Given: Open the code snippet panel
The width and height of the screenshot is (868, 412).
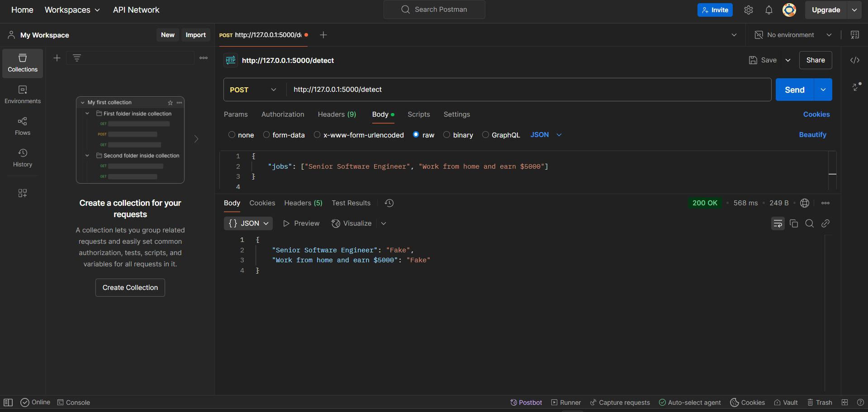Looking at the screenshot, I should [855, 60].
